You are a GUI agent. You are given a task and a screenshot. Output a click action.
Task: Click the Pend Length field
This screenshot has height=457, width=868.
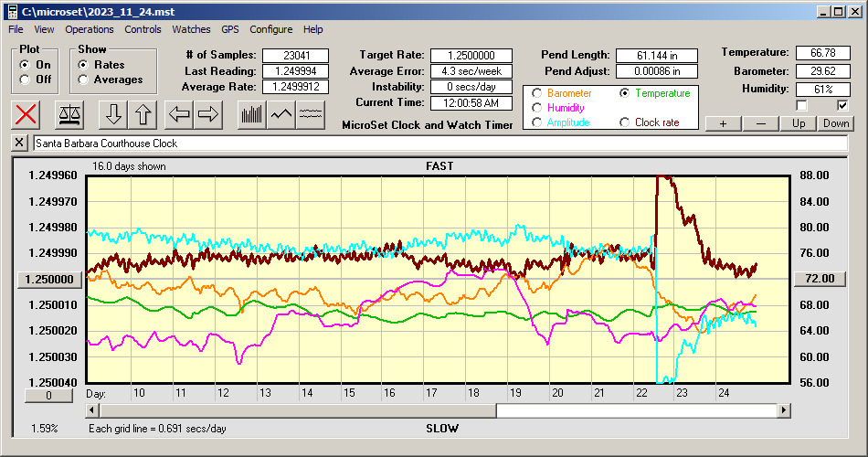pos(657,56)
